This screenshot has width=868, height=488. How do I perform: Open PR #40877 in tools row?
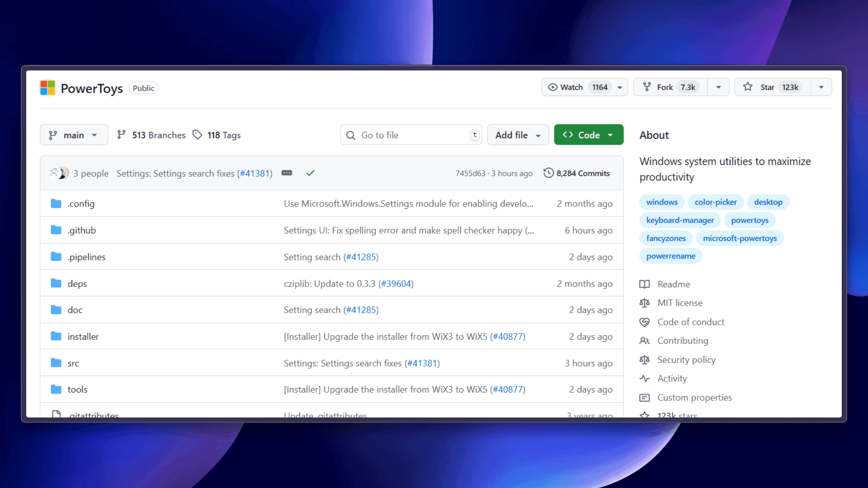click(508, 389)
